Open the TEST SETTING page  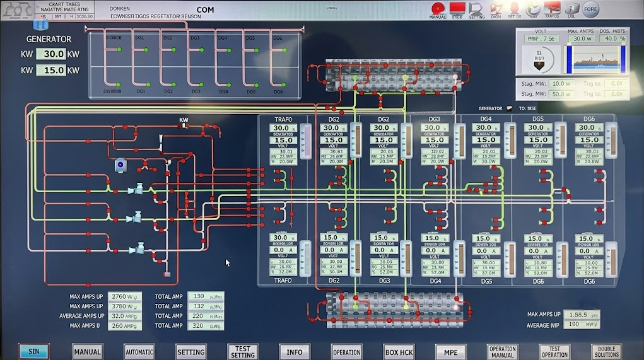[x=243, y=352]
